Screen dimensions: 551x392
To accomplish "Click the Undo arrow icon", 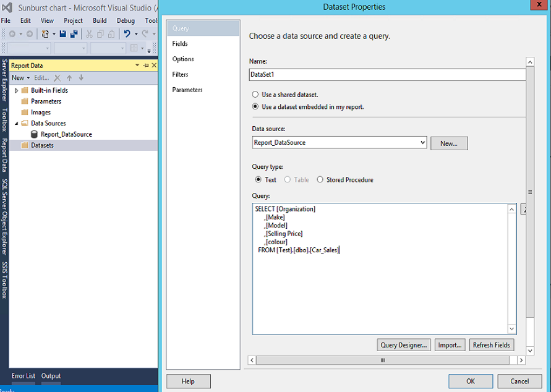I will (127, 34).
